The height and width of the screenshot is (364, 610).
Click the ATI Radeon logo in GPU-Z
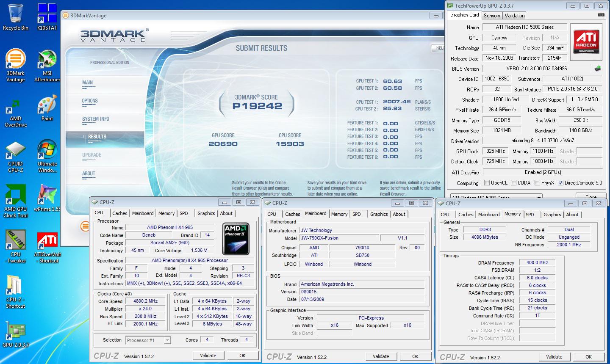[586, 41]
